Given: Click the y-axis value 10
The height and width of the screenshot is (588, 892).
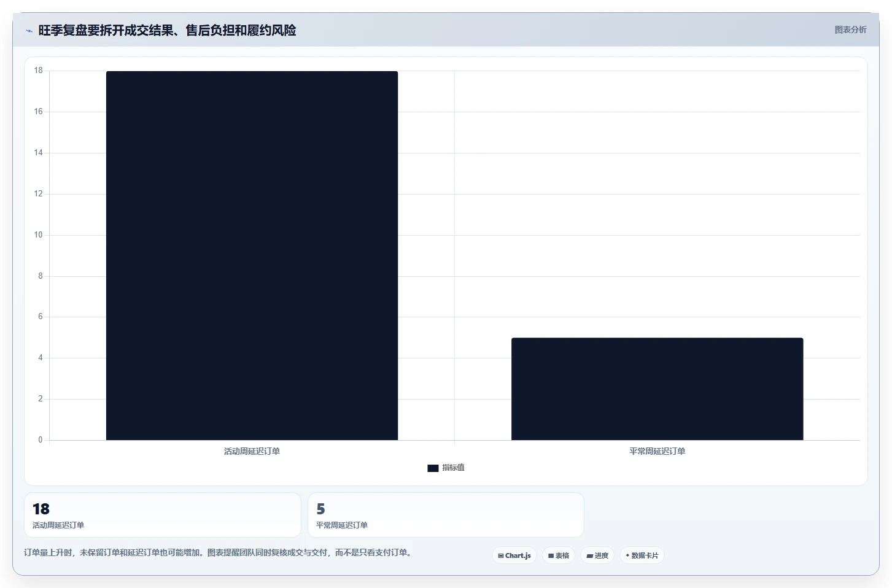Looking at the screenshot, I should click(x=38, y=235).
